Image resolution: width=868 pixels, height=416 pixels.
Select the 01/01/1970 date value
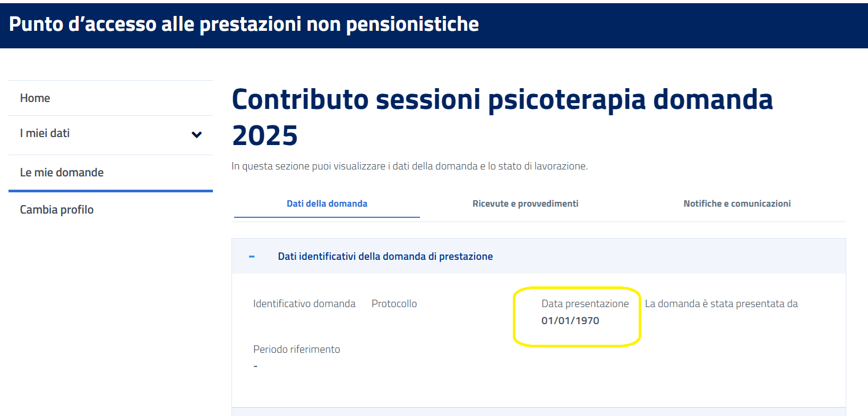(570, 320)
